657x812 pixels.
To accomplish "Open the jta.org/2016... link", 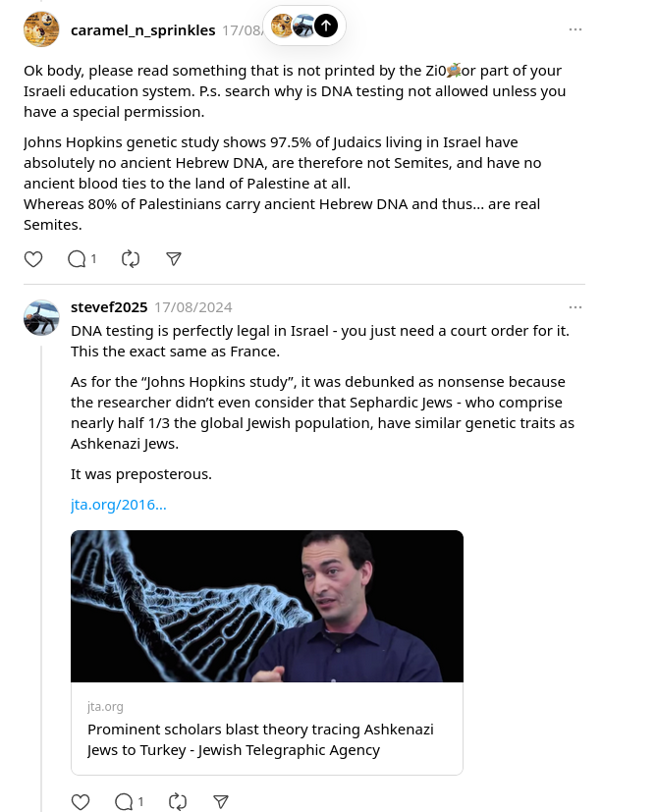I will click(x=119, y=505).
